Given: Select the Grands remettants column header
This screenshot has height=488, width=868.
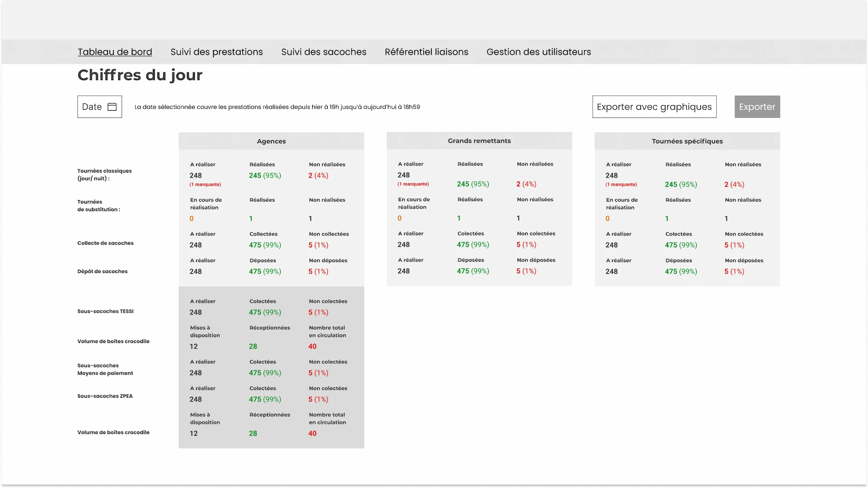Looking at the screenshot, I should (x=479, y=141).
